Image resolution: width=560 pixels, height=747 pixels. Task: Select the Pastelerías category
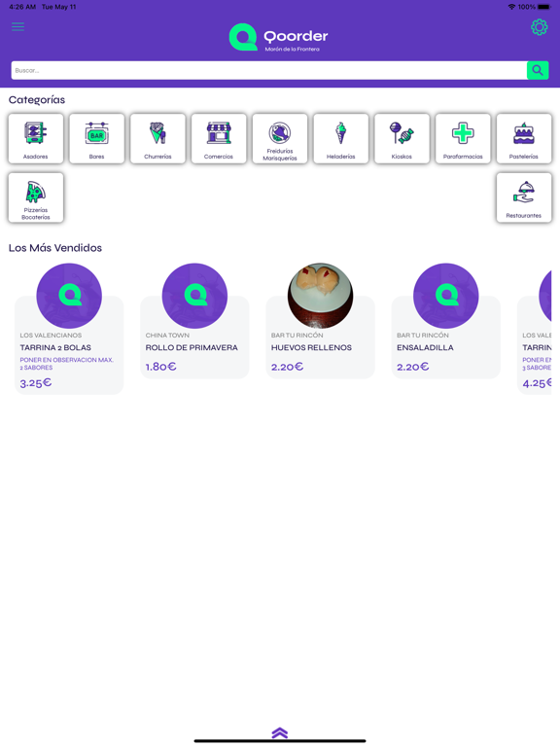523,139
